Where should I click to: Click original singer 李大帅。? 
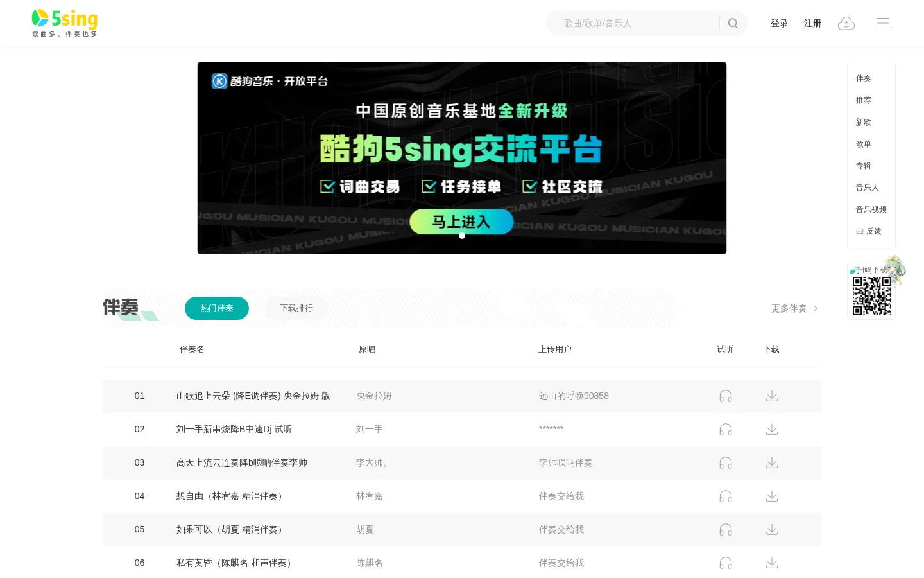[372, 463]
